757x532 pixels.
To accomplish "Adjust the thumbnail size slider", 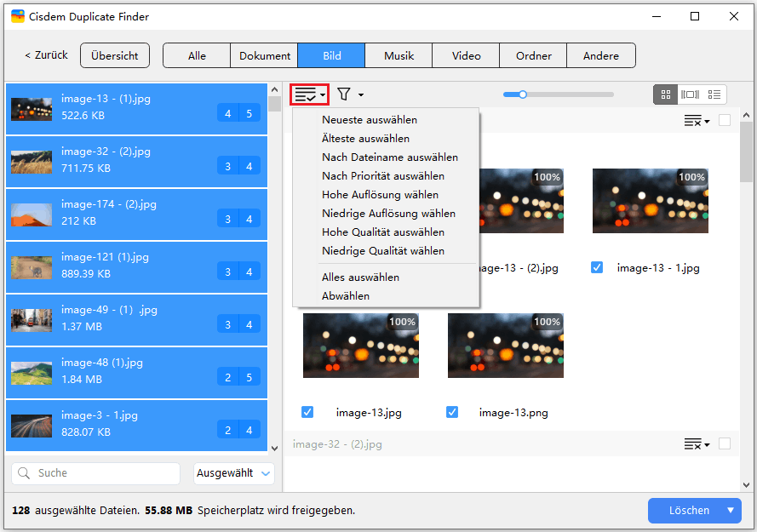I will tap(523, 94).
